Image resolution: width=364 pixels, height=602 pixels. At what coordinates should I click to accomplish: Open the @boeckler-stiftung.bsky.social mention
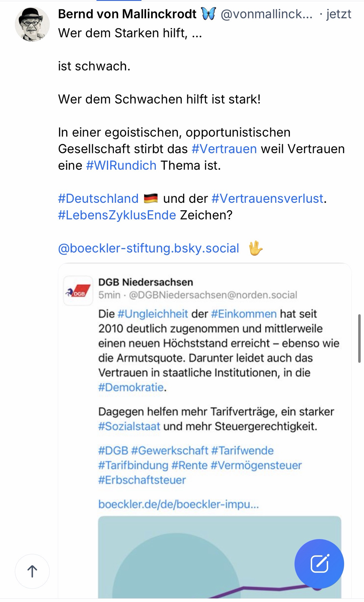pos(148,248)
